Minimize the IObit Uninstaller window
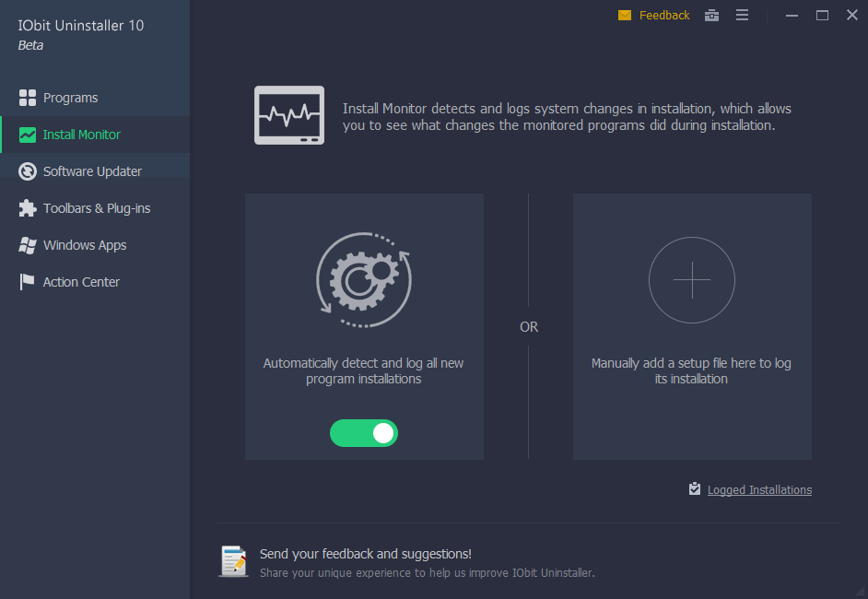 pyautogui.click(x=792, y=16)
